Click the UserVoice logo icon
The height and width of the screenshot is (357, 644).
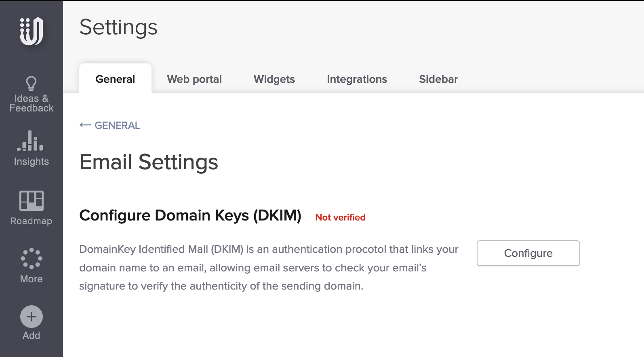(32, 31)
